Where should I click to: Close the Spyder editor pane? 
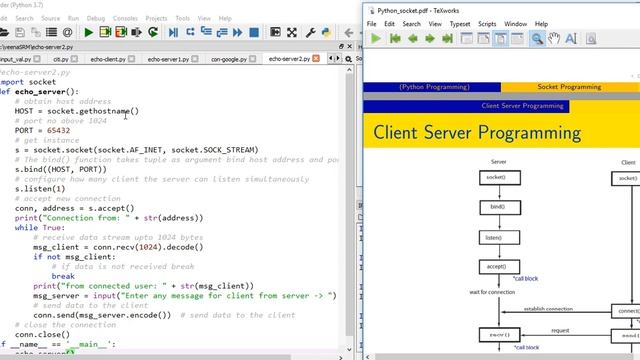pyautogui.click(x=350, y=47)
